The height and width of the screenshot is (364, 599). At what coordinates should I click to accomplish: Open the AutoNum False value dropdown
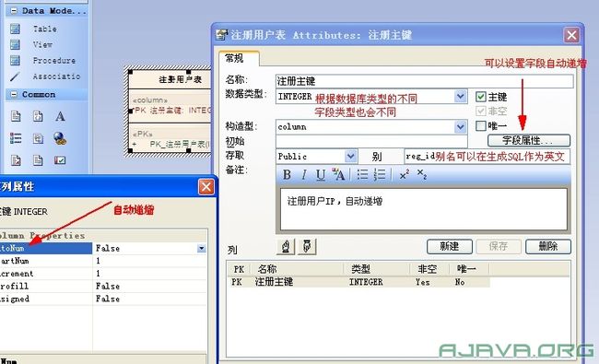[x=202, y=249]
